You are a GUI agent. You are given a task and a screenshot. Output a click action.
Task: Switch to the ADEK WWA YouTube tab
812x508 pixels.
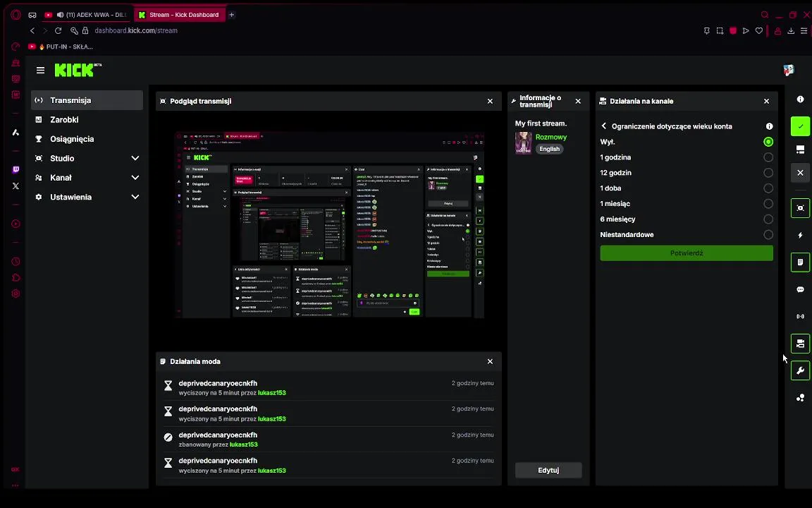[x=86, y=15]
